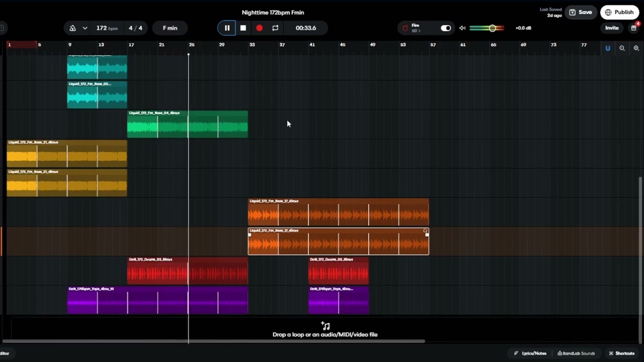644x362 pixels.
Task: Zoom in on the timeline
Action: 636,48
